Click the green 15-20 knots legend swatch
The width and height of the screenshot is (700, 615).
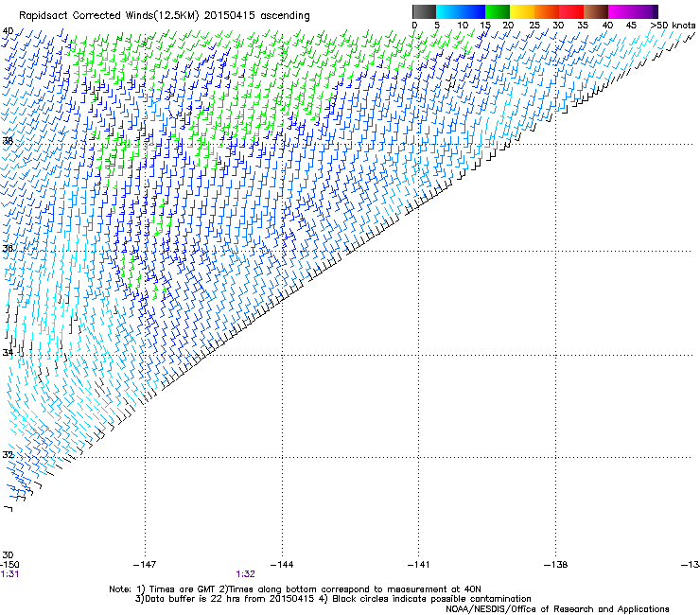tap(498, 11)
